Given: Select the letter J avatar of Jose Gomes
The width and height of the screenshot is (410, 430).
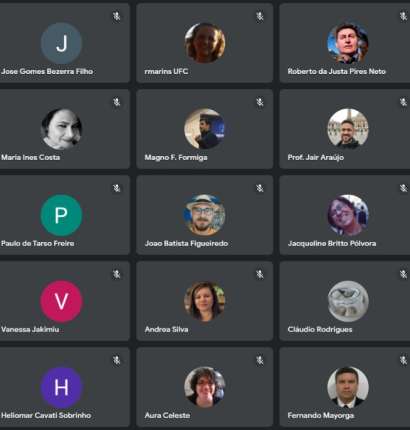Looking at the screenshot, I should (61, 43).
